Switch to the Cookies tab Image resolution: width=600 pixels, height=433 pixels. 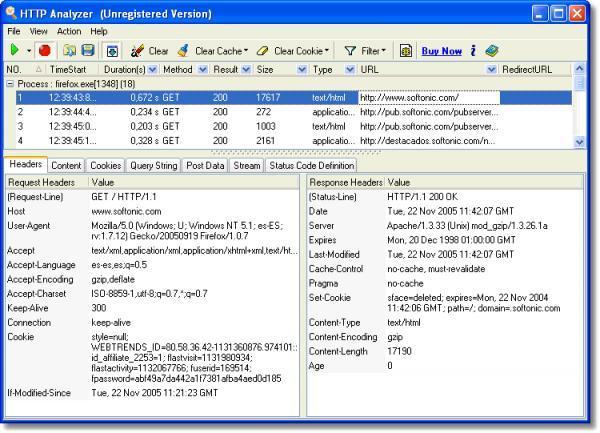click(106, 166)
